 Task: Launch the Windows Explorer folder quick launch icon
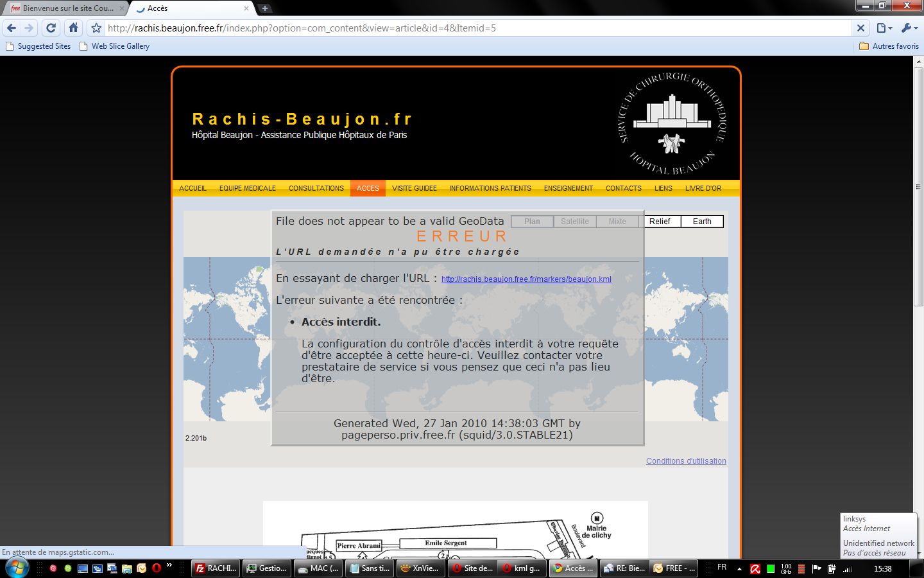(127, 568)
